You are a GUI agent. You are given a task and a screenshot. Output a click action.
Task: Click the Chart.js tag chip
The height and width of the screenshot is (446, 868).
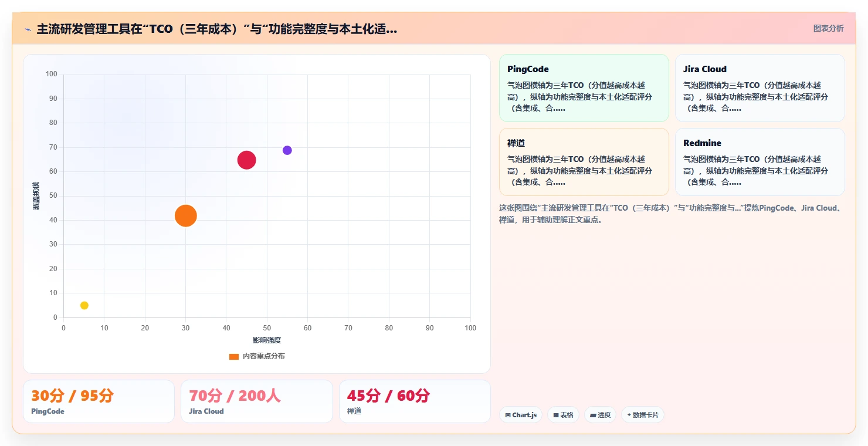pos(521,415)
